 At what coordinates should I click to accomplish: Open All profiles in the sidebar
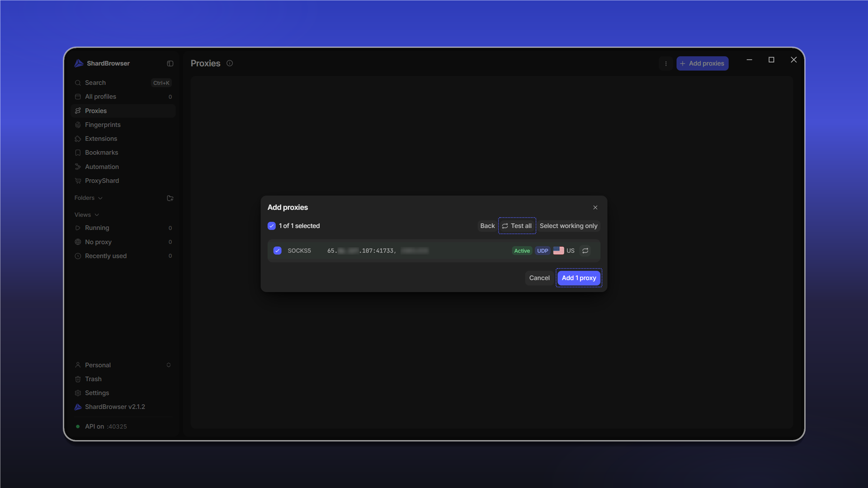pos(123,97)
